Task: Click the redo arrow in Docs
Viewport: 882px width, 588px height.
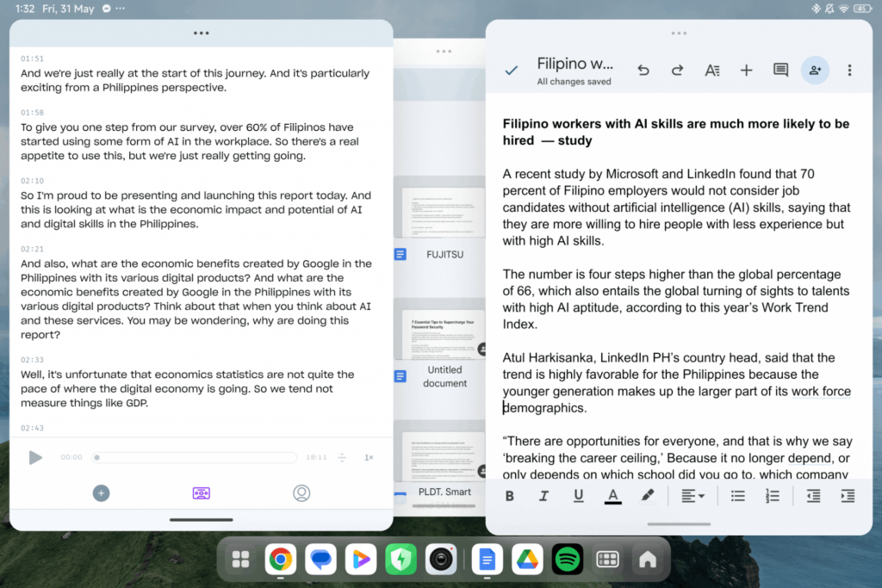Action: tap(677, 71)
